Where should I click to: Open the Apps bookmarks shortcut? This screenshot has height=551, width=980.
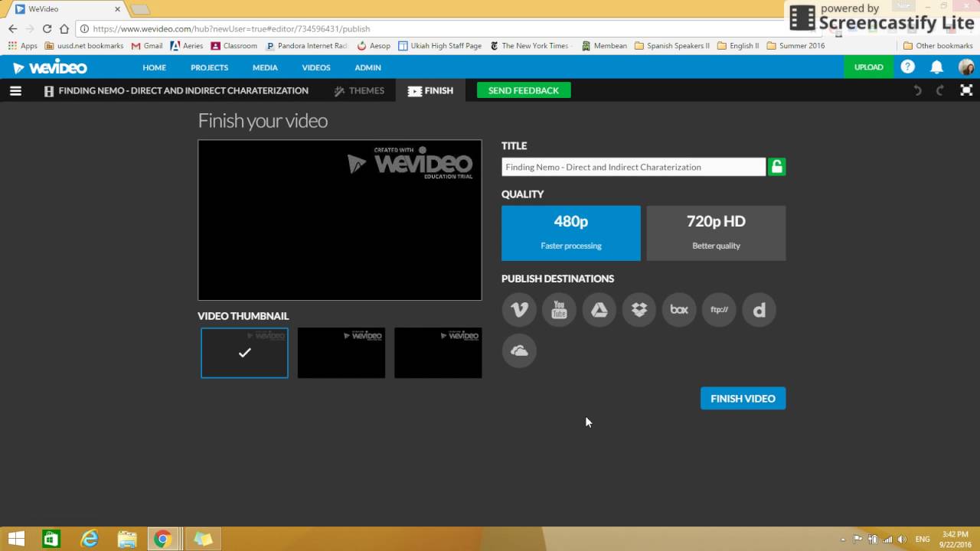[22, 46]
